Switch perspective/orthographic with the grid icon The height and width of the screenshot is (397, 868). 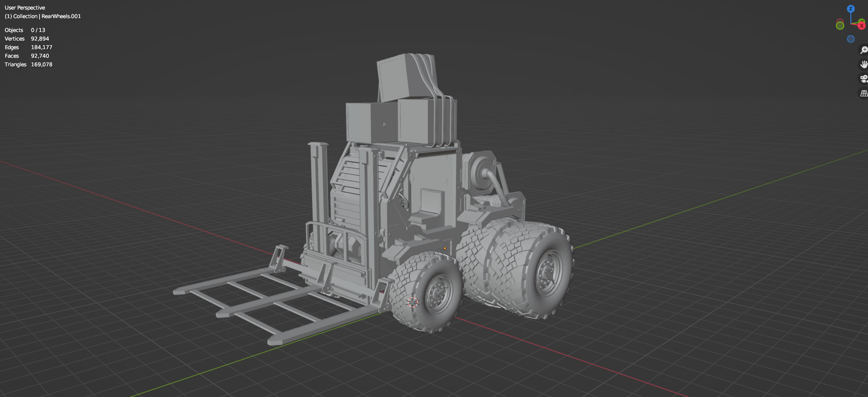point(864,93)
